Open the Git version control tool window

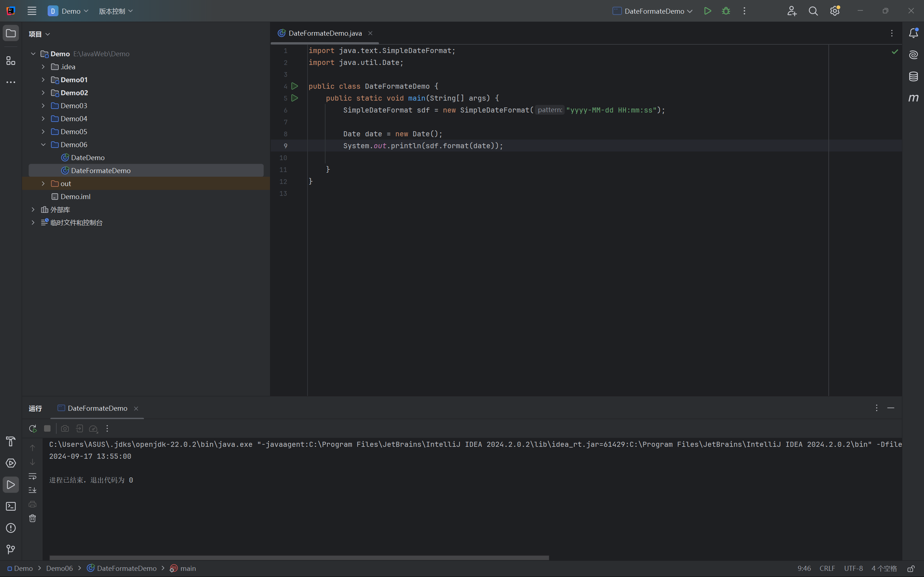(x=11, y=550)
